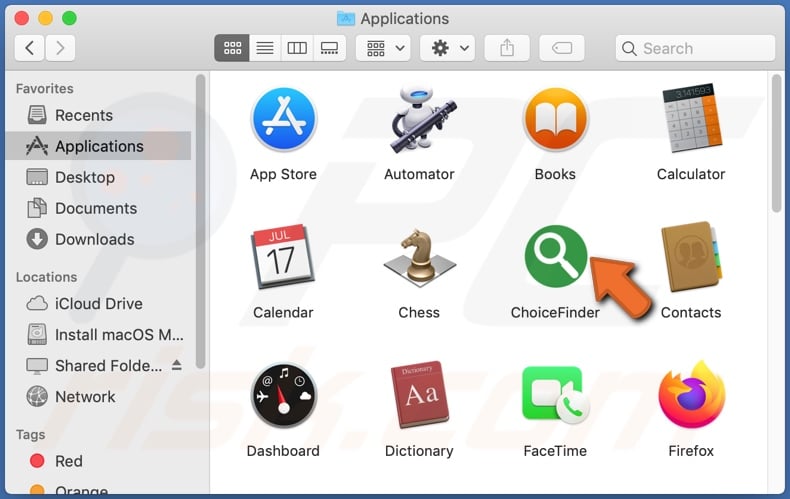790x499 pixels.
Task: Select the Books app icon
Action: [556, 119]
